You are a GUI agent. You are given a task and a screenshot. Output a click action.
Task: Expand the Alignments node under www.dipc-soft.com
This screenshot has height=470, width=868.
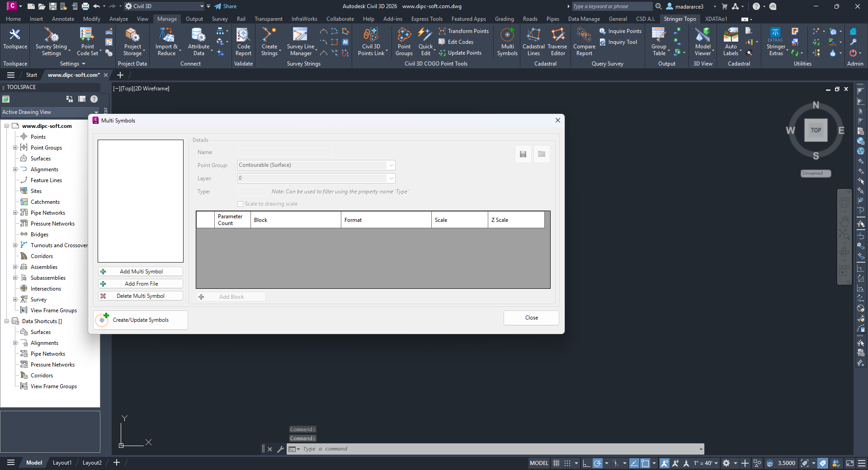pos(15,169)
